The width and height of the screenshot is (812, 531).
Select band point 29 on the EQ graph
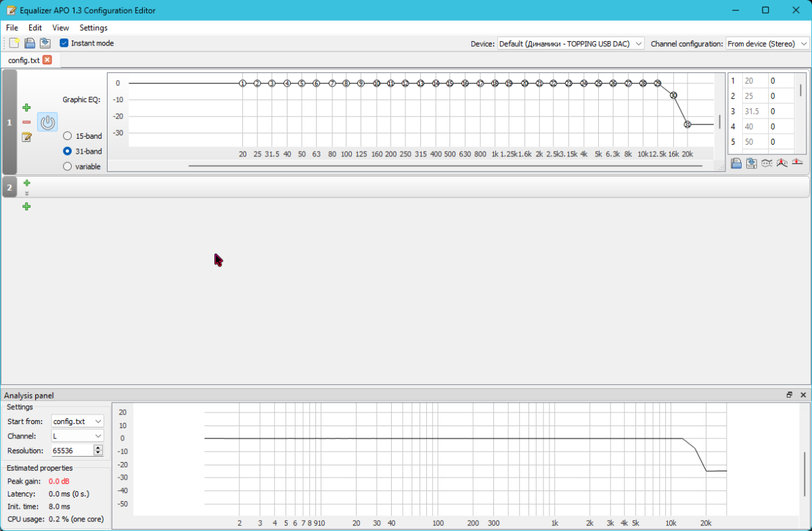658,83
